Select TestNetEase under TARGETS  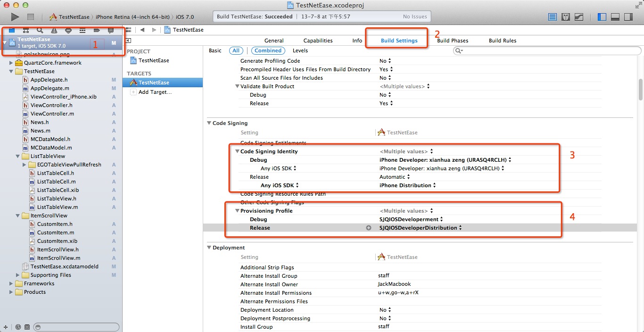coord(163,83)
